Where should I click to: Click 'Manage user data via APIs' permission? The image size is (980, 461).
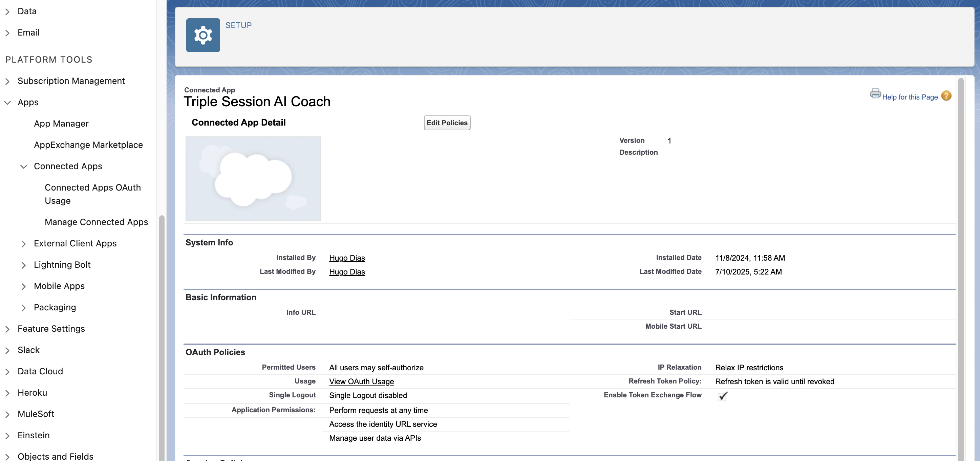tap(375, 438)
